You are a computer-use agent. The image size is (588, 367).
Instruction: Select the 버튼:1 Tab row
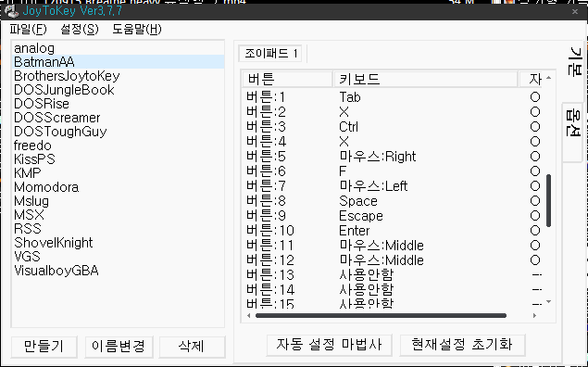[x=393, y=97]
